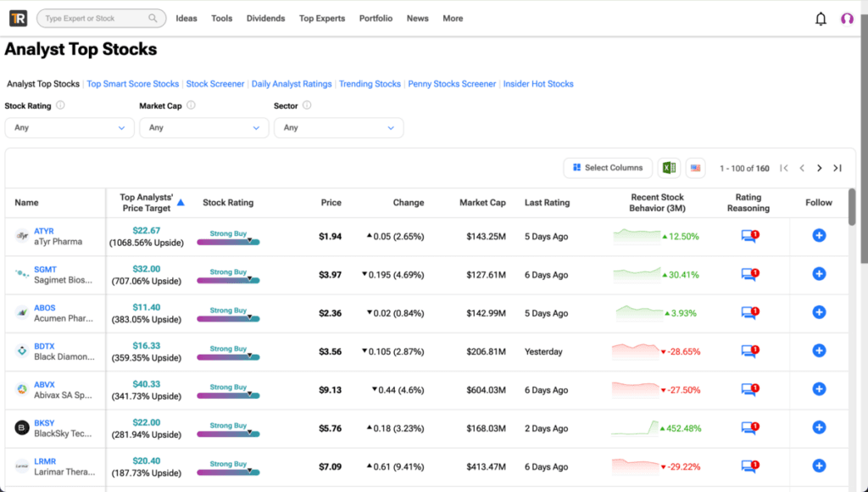Open the Sector dropdown
This screenshot has height=492, width=868.
coord(338,127)
